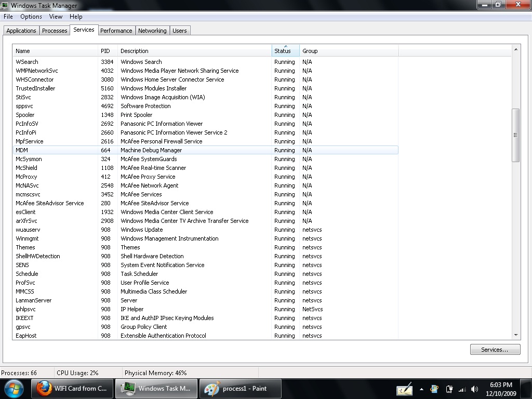This screenshot has height=399, width=532.
Task: Open the View menu
Action: pyautogui.click(x=56, y=17)
